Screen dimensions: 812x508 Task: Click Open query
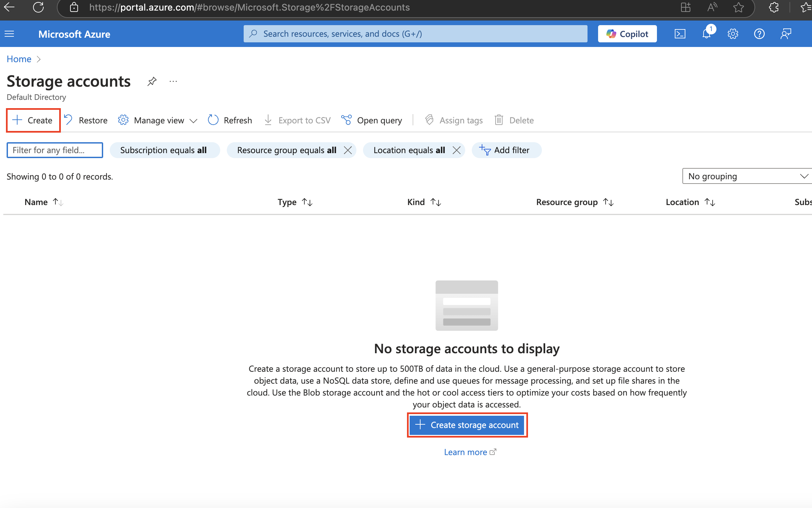pyautogui.click(x=371, y=120)
